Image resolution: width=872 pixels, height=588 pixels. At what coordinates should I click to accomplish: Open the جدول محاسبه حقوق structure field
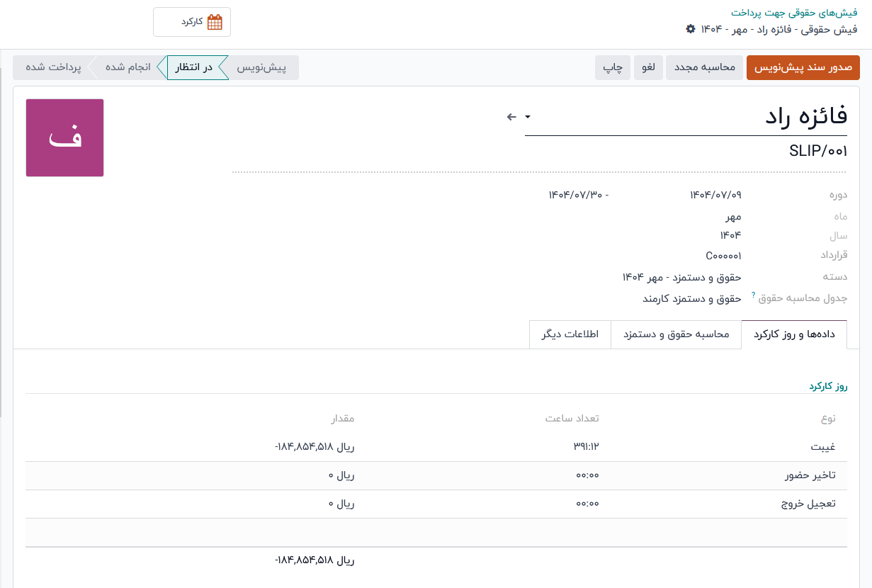click(691, 299)
